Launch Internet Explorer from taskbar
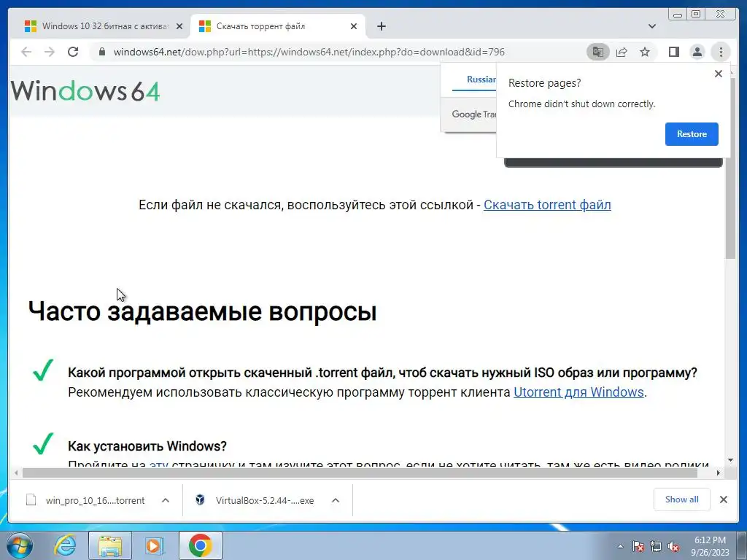 pyautogui.click(x=65, y=545)
